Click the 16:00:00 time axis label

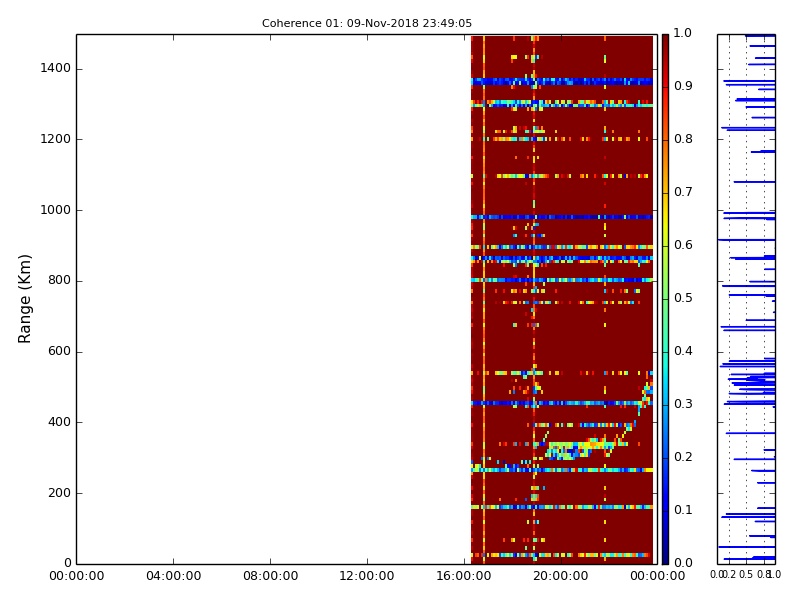[x=464, y=576]
